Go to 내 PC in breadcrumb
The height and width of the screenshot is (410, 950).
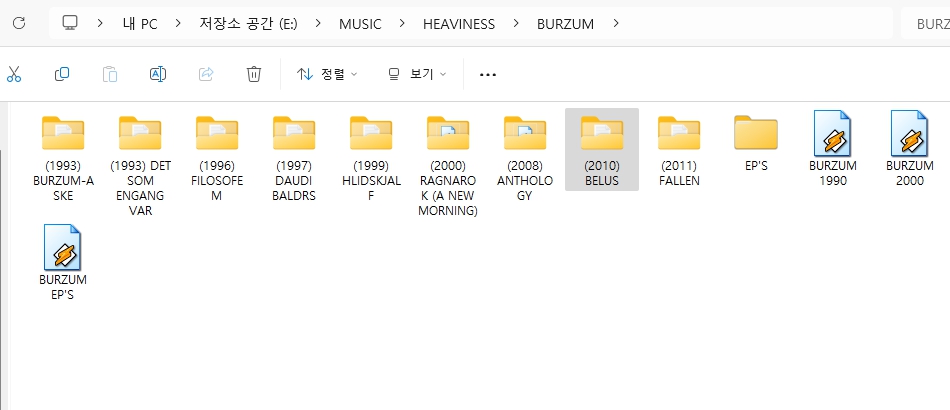point(139,24)
